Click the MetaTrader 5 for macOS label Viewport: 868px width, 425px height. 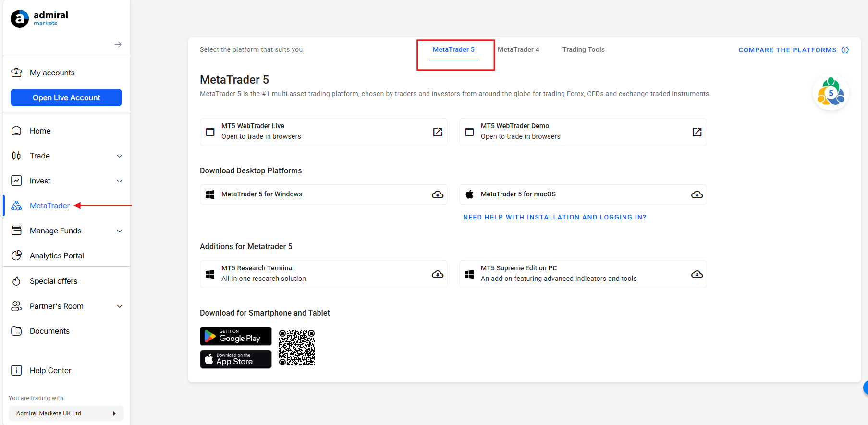click(518, 194)
